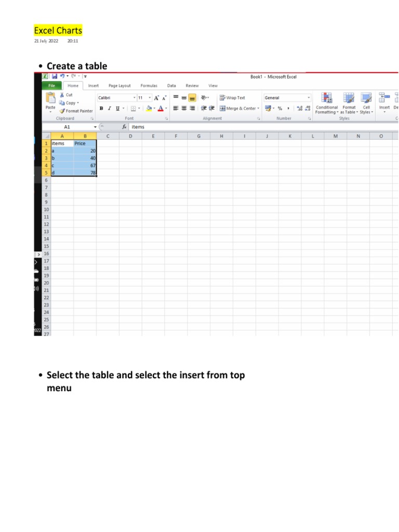Viewport: 399px width, 532px height.
Task: Apply the comma style format
Action: (288, 109)
